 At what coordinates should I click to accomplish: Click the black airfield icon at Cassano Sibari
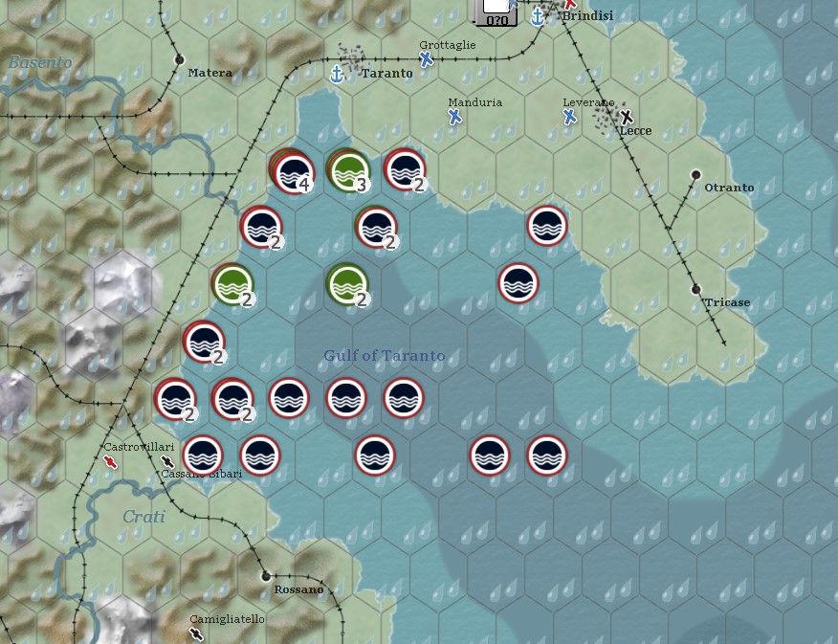tap(167, 462)
